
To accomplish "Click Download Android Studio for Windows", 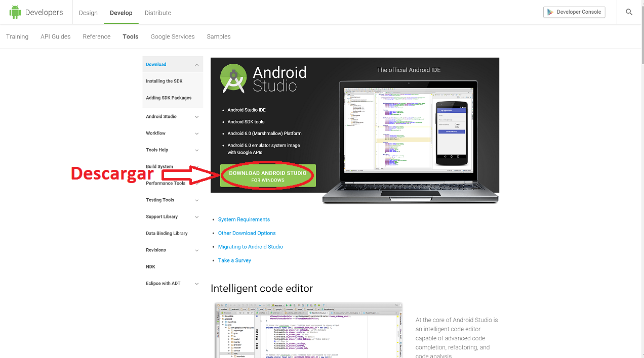I will click(268, 176).
